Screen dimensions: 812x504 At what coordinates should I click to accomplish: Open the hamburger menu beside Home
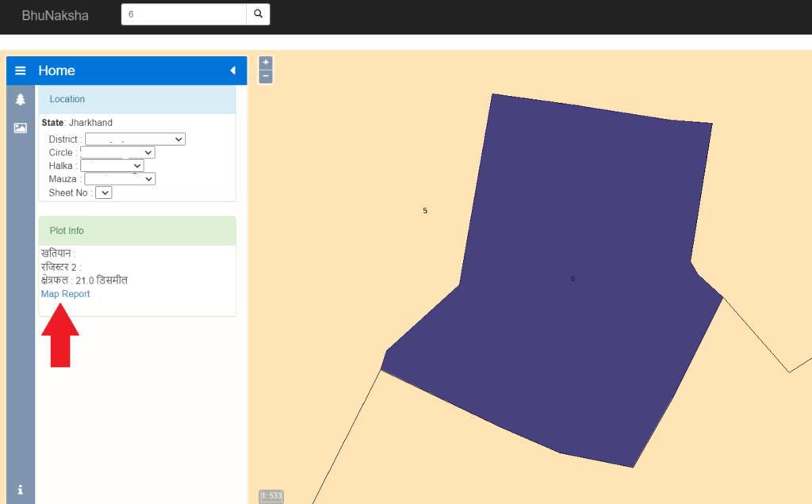(x=21, y=71)
